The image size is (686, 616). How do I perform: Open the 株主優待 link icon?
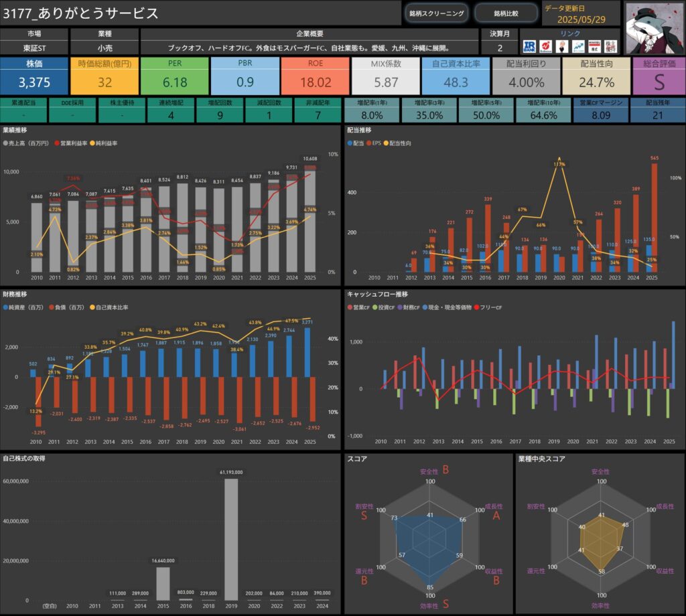click(x=610, y=46)
